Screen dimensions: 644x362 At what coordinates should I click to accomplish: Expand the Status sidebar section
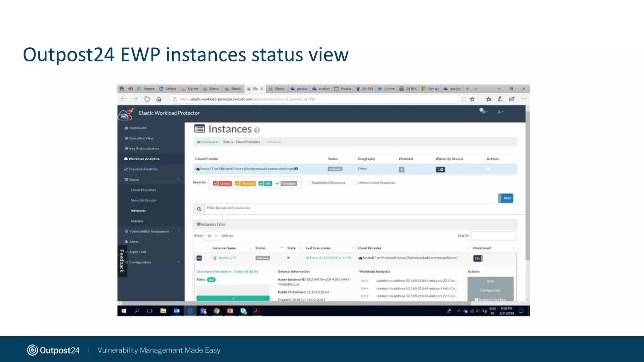tap(152, 179)
